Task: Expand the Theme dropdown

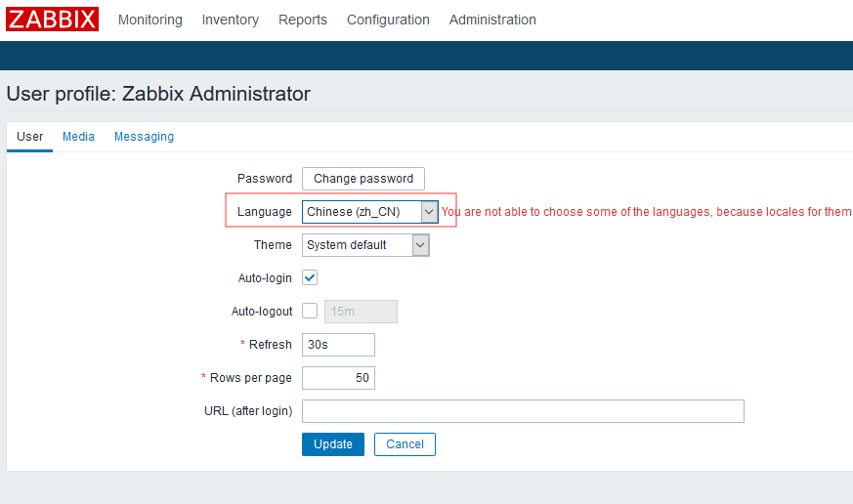Action: click(365, 245)
